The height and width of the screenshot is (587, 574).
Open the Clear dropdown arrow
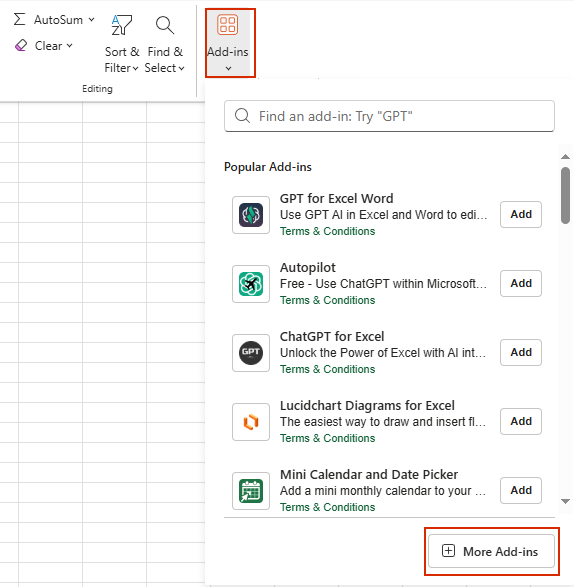coord(70,46)
